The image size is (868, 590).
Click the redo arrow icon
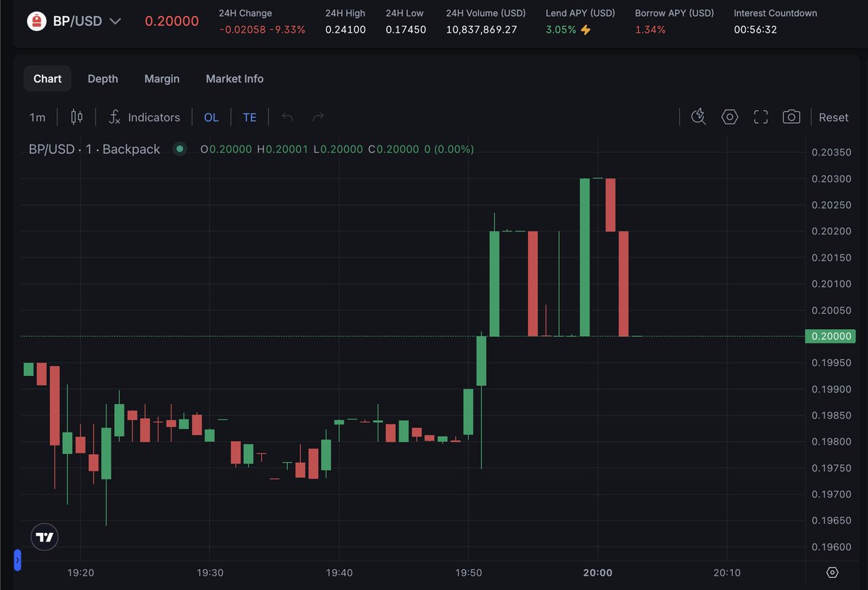(x=318, y=117)
